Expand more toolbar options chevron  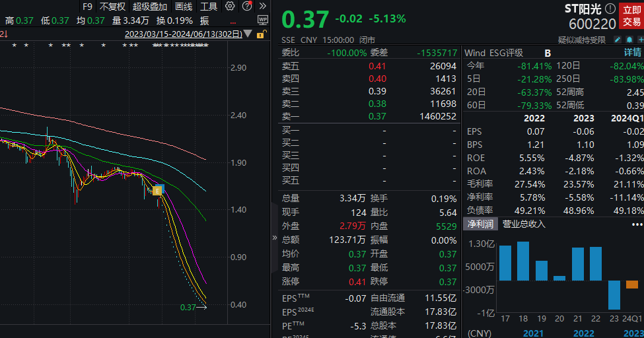(x=262, y=6)
